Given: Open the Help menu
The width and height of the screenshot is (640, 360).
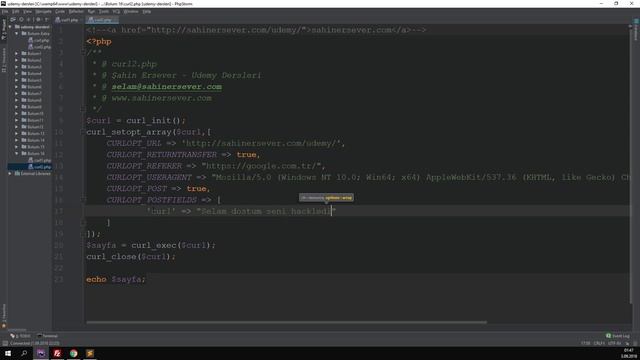Looking at the screenshot, I should [x=147, y=11].
